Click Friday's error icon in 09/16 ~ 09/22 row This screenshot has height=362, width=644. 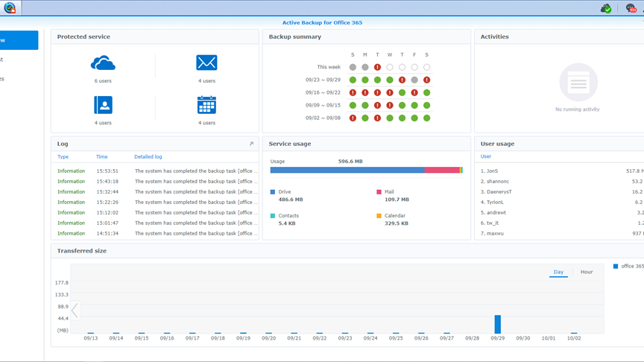[414, 92]
